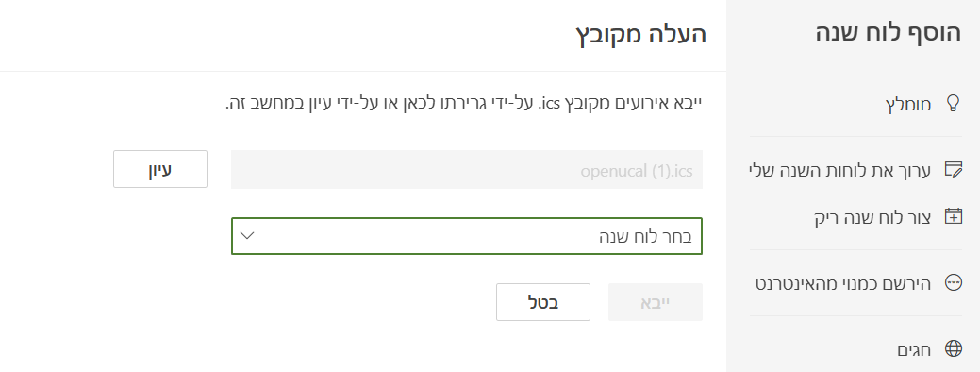The height and width of the screenshot is (372, 980).
Task: Click the calendar-plus icon for blank calendar
Action: click(953, 216)
